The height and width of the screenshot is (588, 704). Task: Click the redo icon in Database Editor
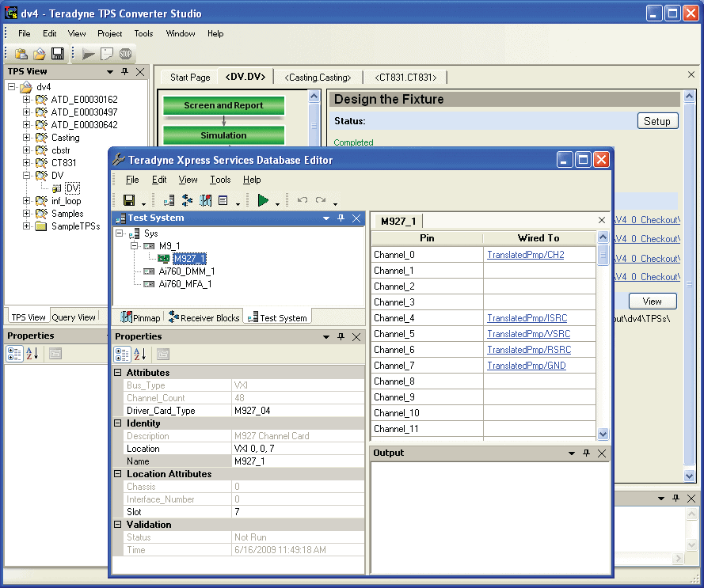tap(321, 200)
